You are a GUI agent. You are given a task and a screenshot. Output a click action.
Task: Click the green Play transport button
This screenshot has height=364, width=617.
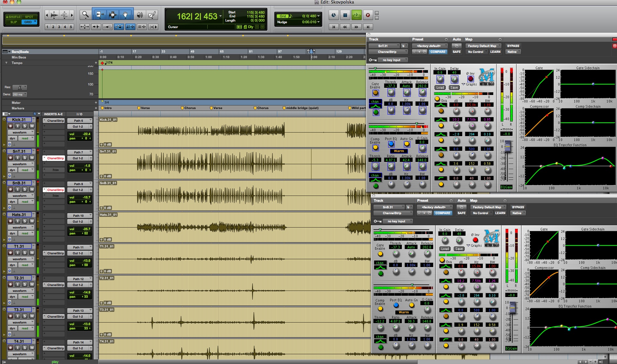pyautogui.click(x=356, y=15)
